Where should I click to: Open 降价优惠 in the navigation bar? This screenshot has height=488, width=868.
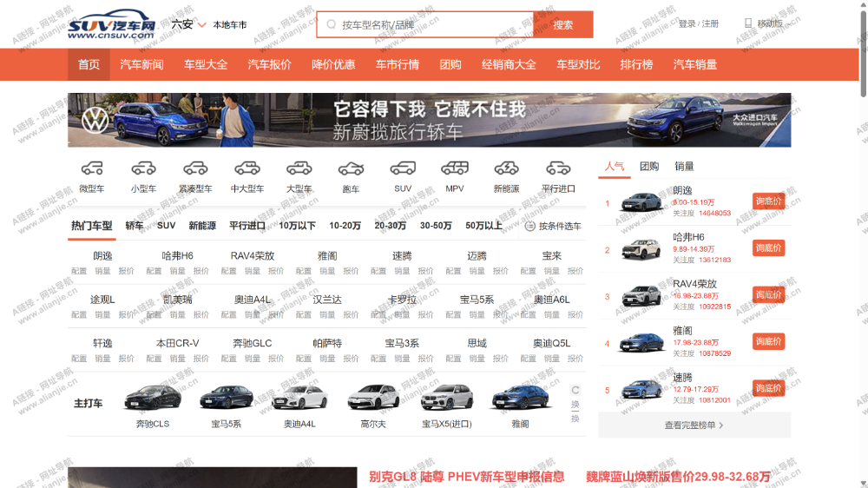click(x=333, y=65)
